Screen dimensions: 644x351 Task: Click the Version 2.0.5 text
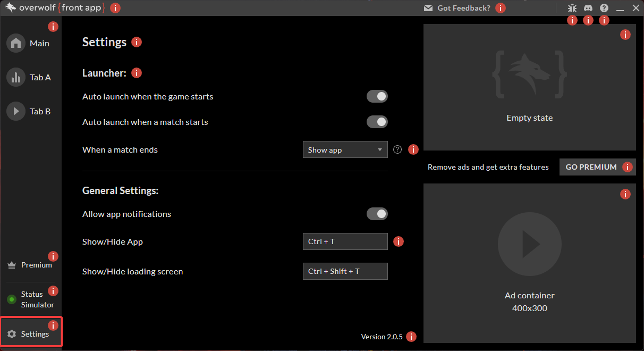pos(382,337)
